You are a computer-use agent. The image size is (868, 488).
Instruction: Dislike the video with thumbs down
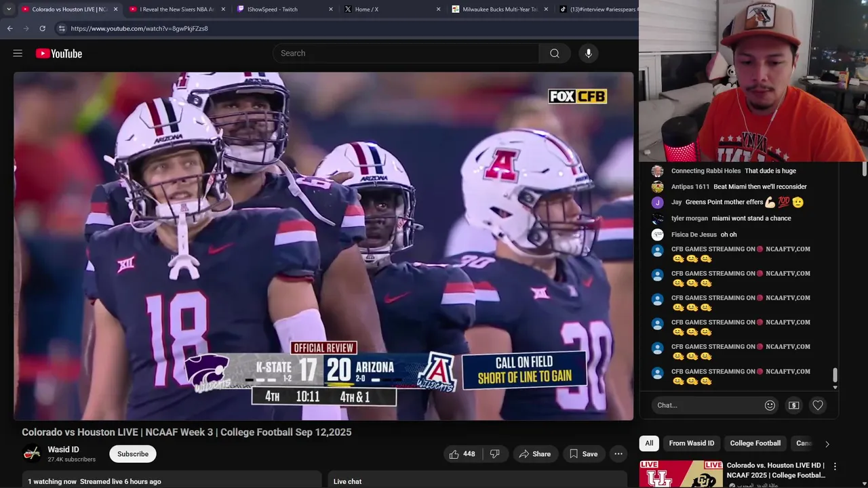pos(495,454)
